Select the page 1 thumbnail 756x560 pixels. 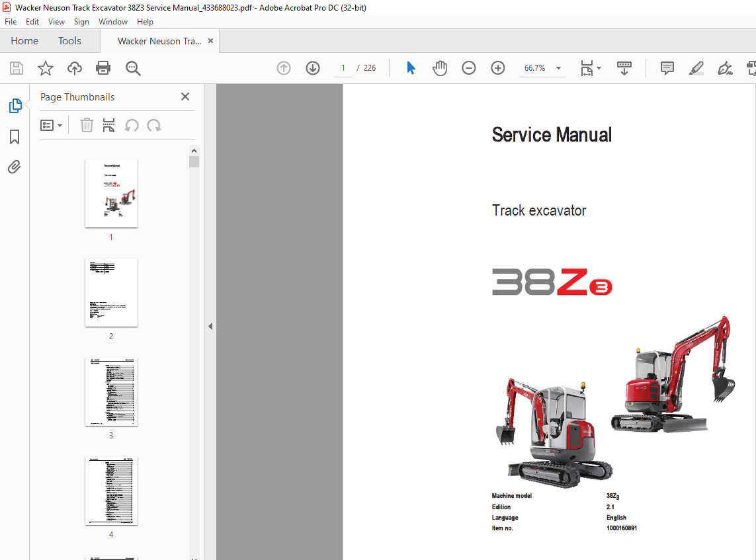click(x=111, y=193)
